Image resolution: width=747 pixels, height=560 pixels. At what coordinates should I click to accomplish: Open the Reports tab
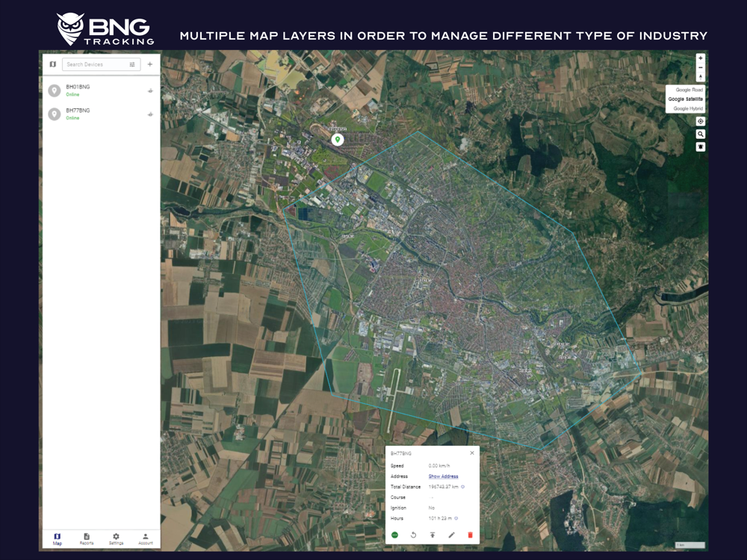point(87,539)
